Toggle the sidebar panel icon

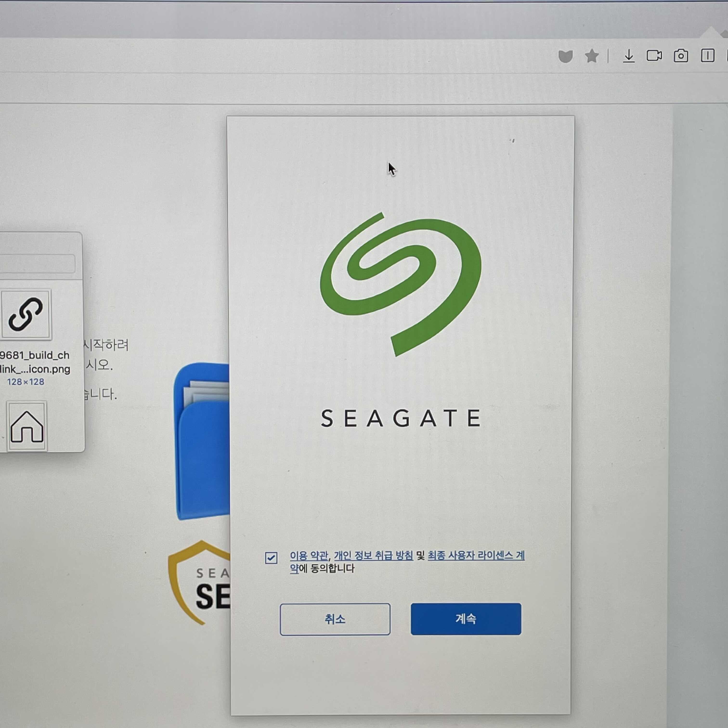click(x=707, y=55)
